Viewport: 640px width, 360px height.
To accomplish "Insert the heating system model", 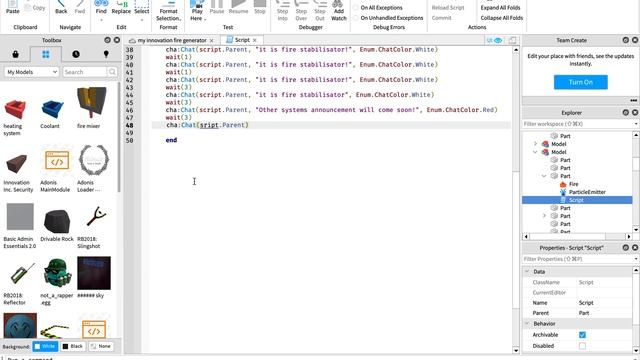I will (x=15, y=109).
